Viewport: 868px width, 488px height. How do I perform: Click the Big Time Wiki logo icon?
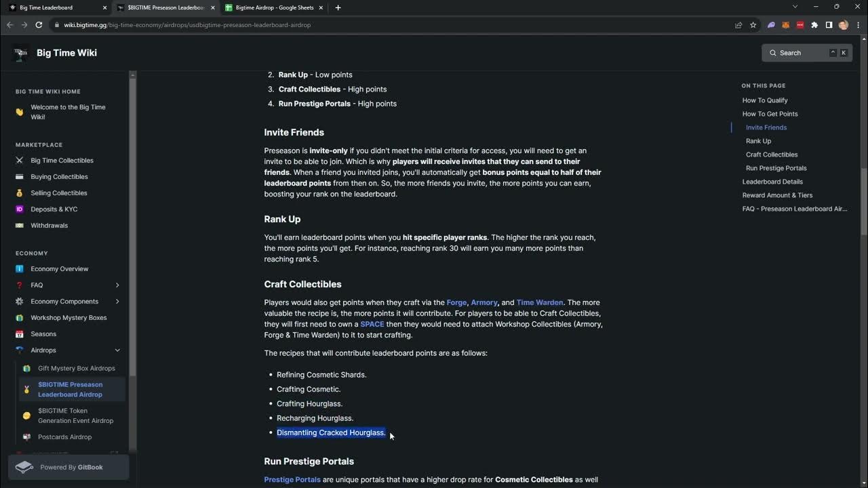tap(21, 53)
